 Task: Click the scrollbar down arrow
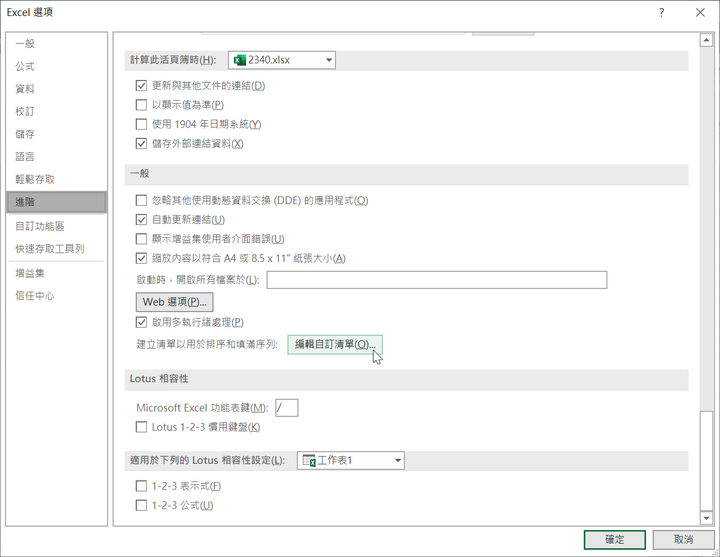pos(706,518)
